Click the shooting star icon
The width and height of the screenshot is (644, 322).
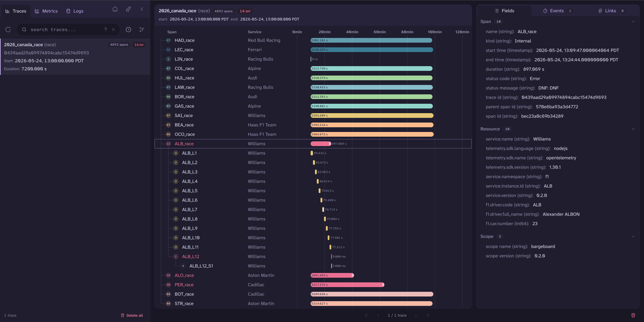pyautogui.click(x=128, y=9)
